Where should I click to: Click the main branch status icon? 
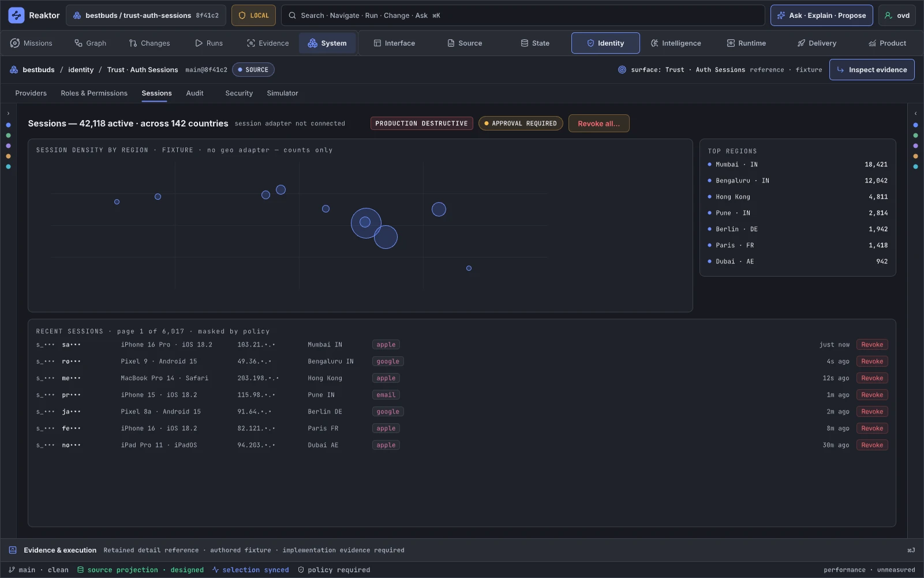tap(12, 570)
